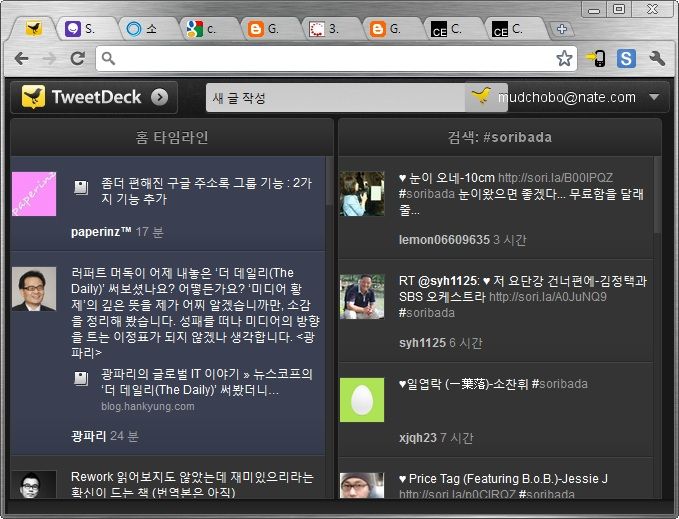The image size is (679, 519).
Task: Switch to the blue circle tab labeled 소
Action: pyautogui.click(x=148, y=29)
